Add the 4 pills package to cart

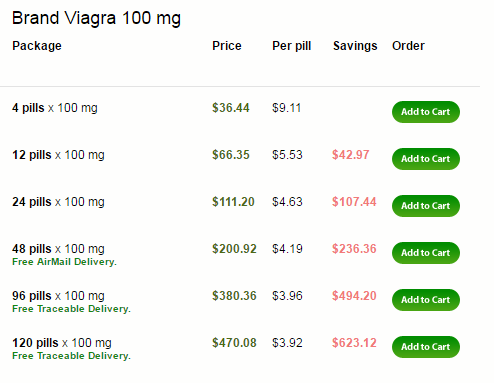(x=426, y=112)
